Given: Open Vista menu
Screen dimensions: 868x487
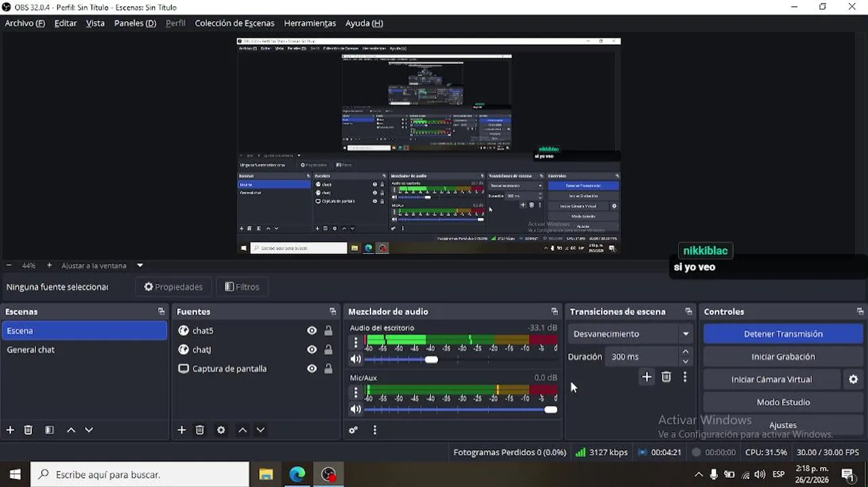Looking at the screenshot, I should pos(95,23).
